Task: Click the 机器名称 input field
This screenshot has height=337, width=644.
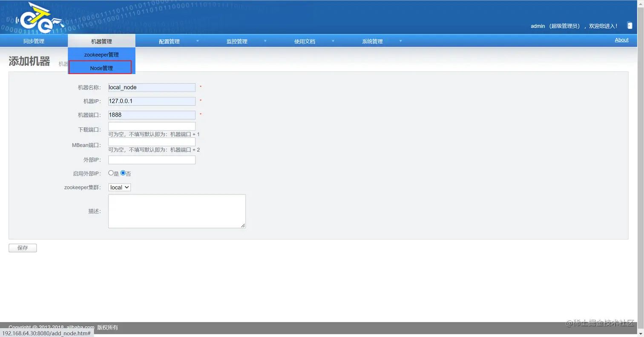Action: (x=152, y=87)
